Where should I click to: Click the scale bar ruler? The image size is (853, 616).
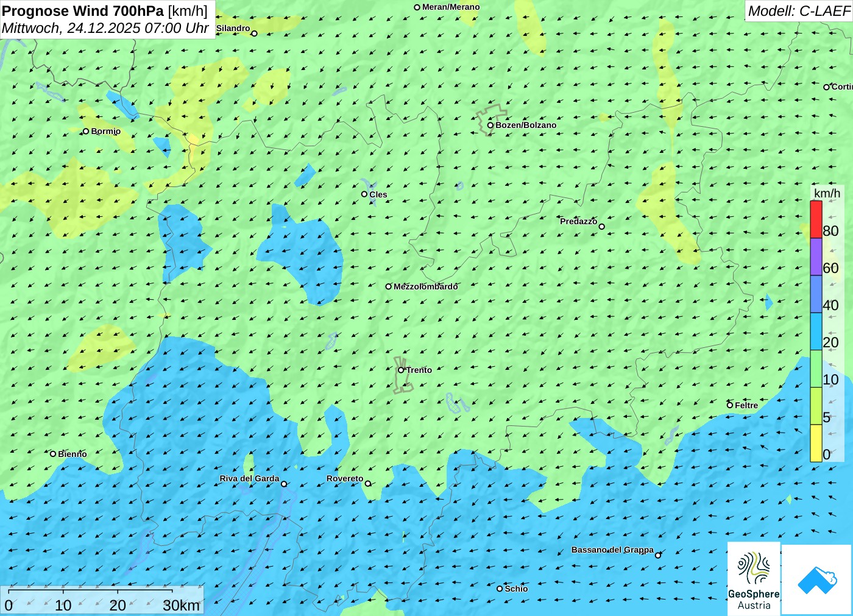(90, 590)
